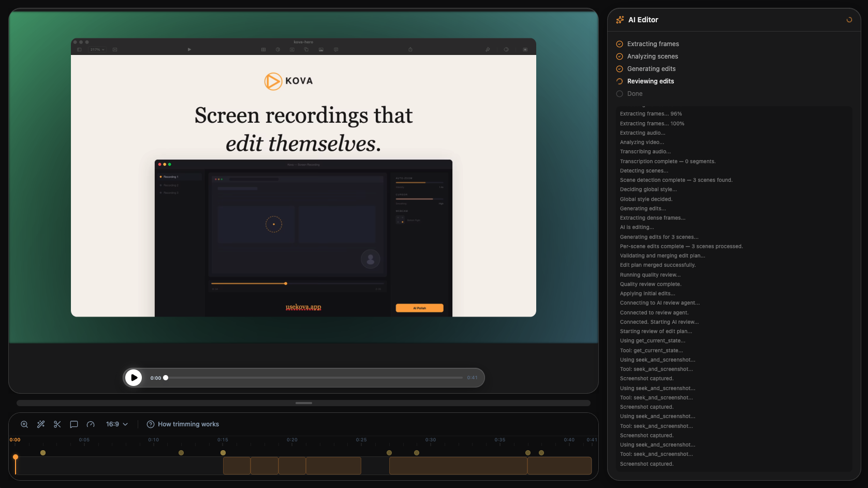Click the checkmark icon beside Extracting frames
The width and height of the screenshot is (868, 488).
pyautogui.click(x=620, y=44)
